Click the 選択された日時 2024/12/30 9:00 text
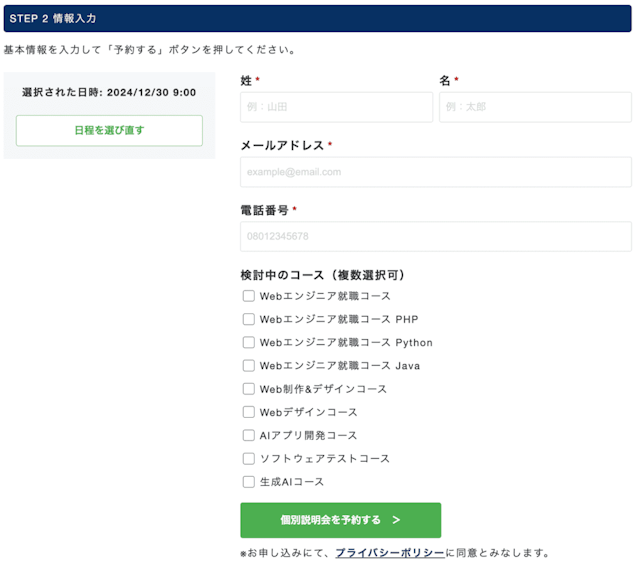640x570 pixels. (109, 93)
